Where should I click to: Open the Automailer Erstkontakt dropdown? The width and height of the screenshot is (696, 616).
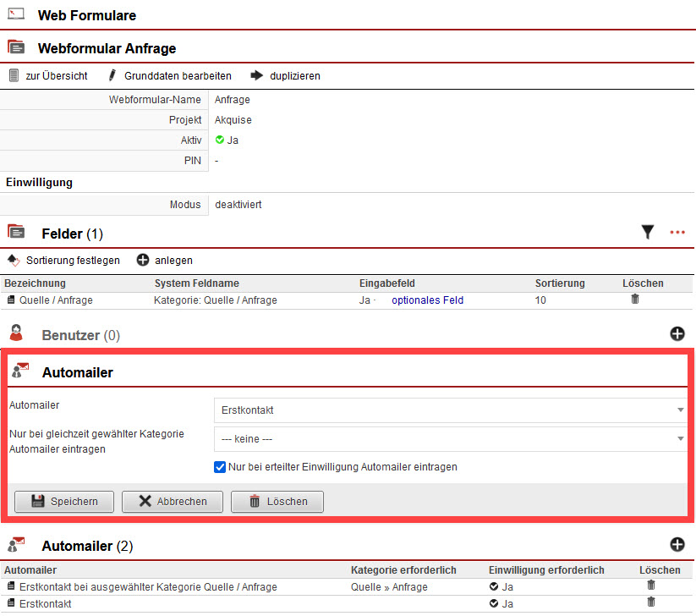click(x=450, y=410)
